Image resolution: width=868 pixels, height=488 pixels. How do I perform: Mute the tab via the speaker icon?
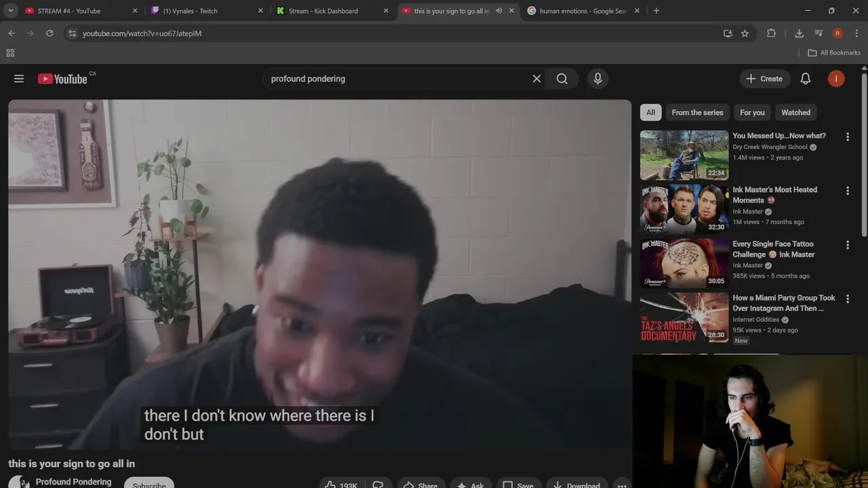[499, 11]
